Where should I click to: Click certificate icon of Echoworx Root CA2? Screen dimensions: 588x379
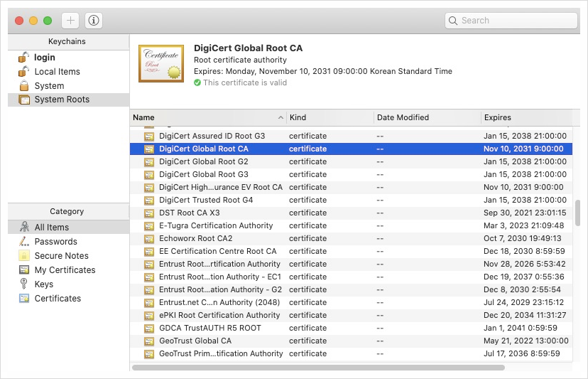click(x=149, y=238)
